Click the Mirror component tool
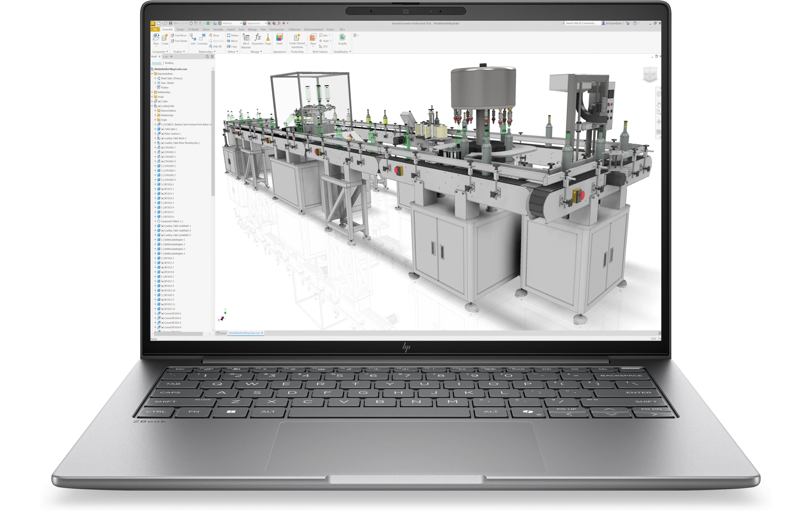This screenshot has width=812, height=511. tap(232, 41)
